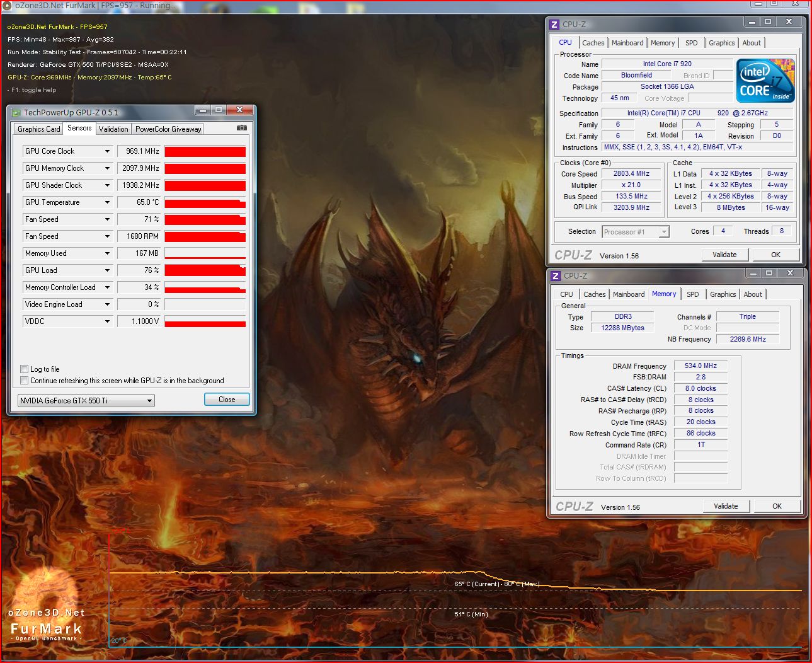Open Memory tab in upper CPU-Z window
This screenshot has height=663, width=812.
pyautogui.click(x=663, y=43)
